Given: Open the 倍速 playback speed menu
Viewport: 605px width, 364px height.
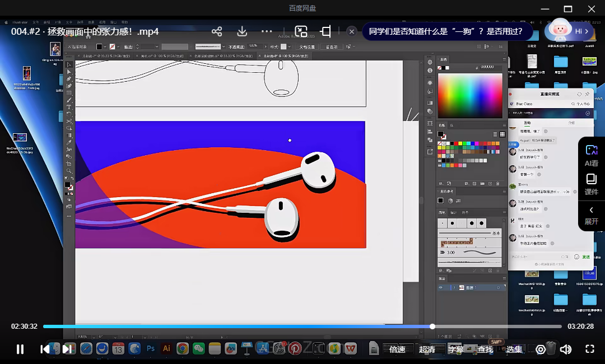Looking at the screenshot, I should pyautogui.click(x=397, y=349).
